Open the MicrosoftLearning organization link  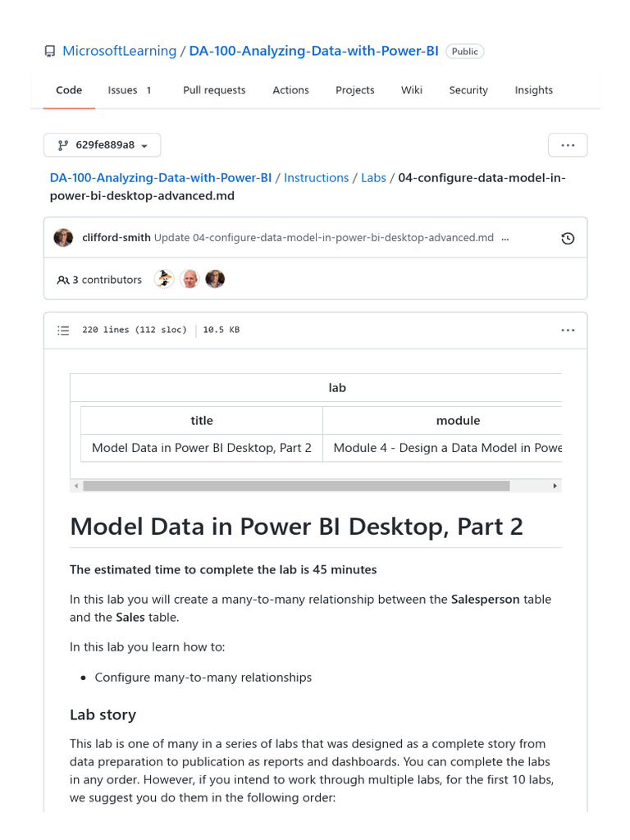(x=120, y=51)
